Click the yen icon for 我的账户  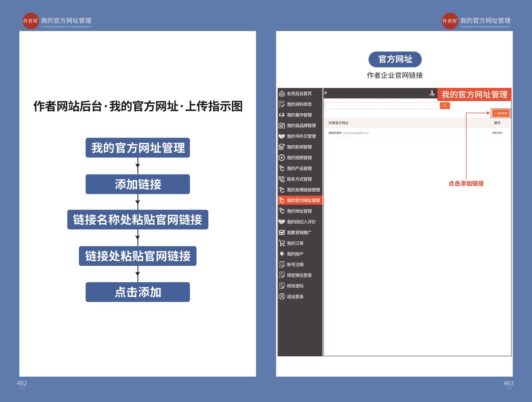282,254
